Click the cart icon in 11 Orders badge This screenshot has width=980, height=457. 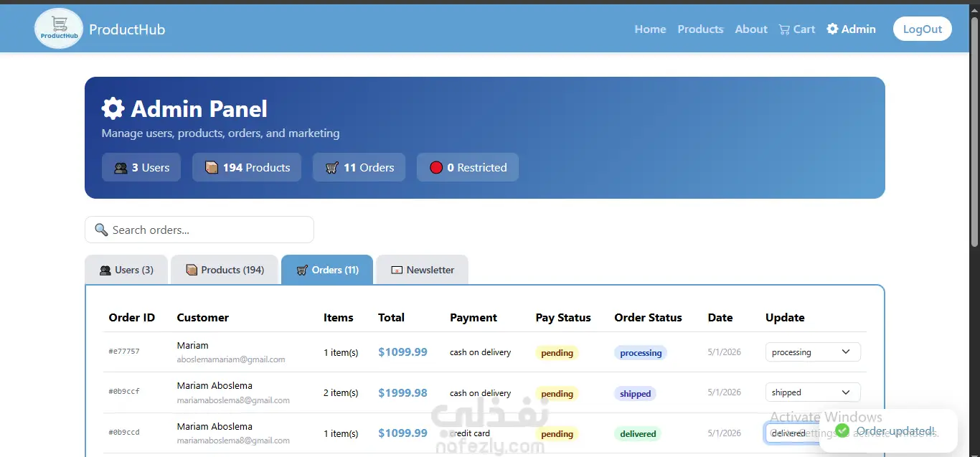[331, 168]
